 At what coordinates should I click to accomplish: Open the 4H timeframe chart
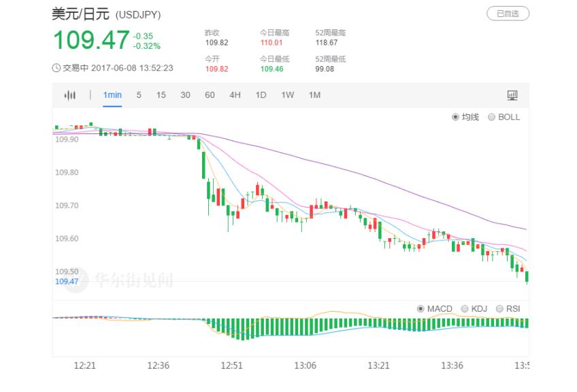235,95
